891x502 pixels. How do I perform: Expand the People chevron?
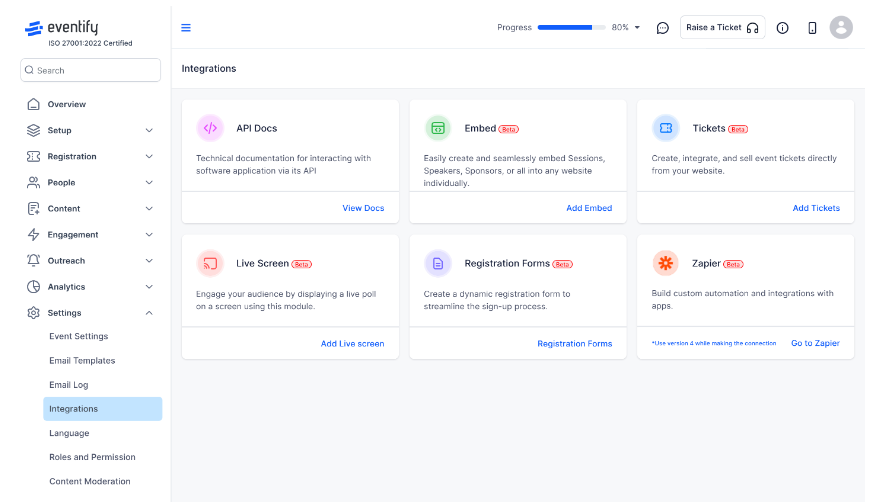(149, 182)
